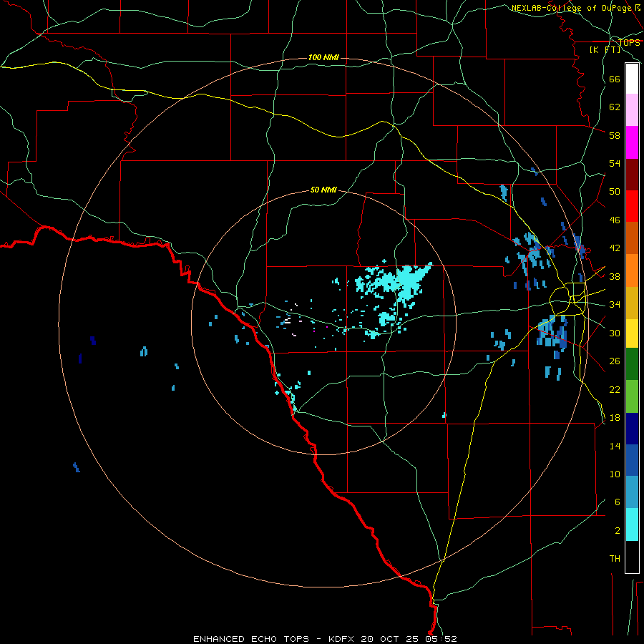Click the "ENHANCED ECHO TOPS" caption text
The height and width of the screenshot is (644, 644).
(251, 639)
